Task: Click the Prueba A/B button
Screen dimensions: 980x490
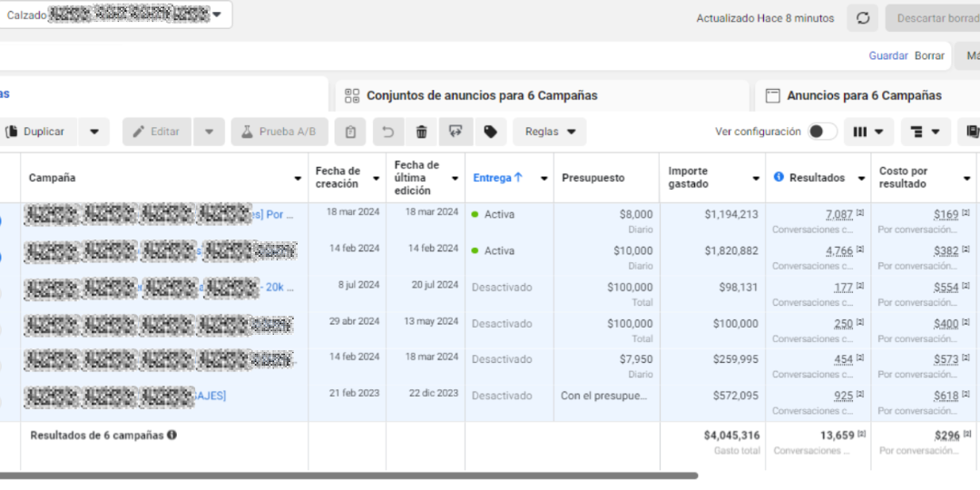Action: tap(279, 132)
